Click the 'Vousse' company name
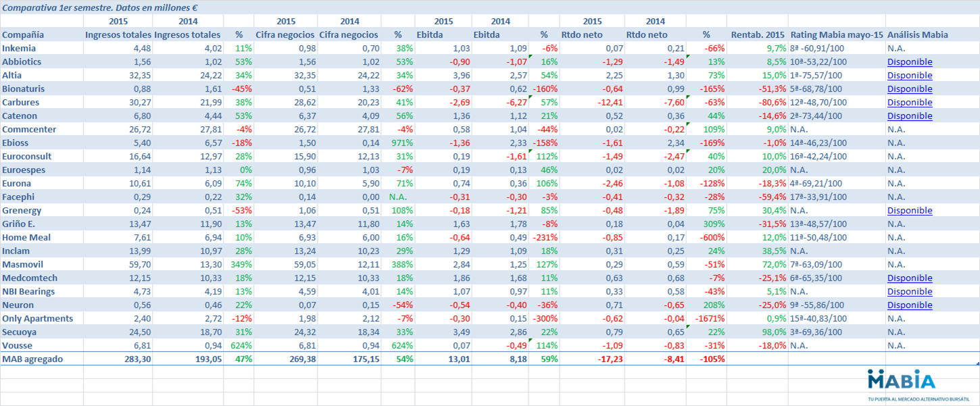 click(x=17, y=345)
